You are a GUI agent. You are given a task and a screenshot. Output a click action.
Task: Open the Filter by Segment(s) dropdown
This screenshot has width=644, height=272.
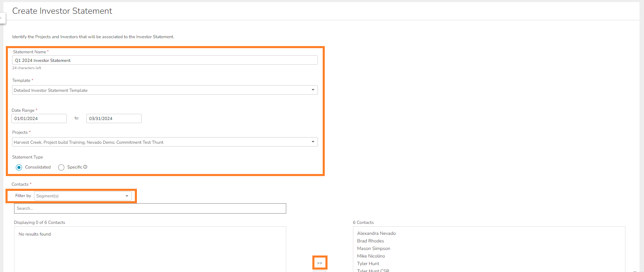[83, 196]
